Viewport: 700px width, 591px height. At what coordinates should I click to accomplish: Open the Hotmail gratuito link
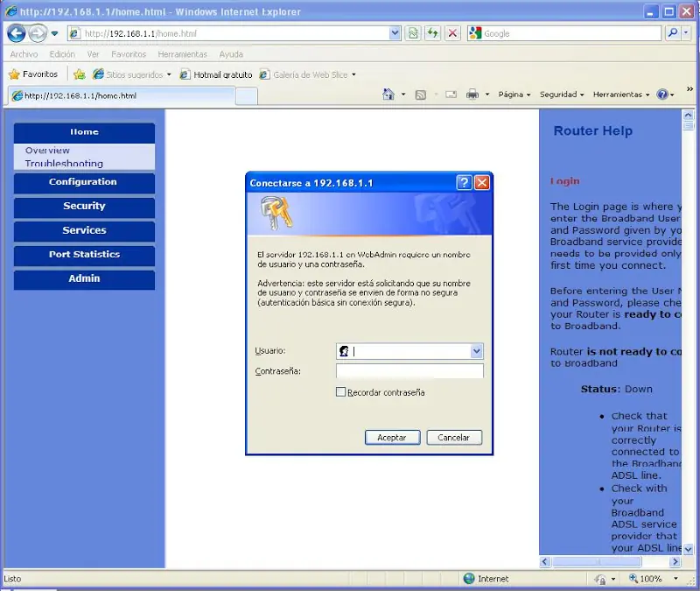[x=216, y=74]
